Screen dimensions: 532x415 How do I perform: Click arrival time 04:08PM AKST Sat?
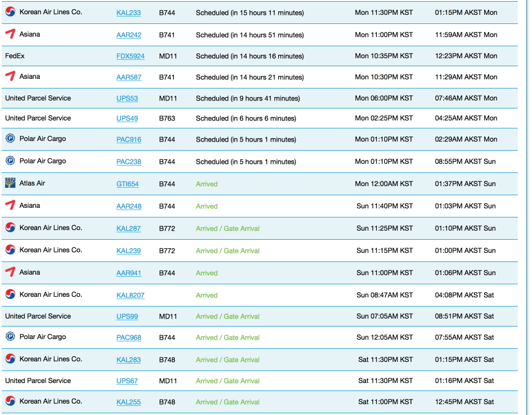pos(465,295)
